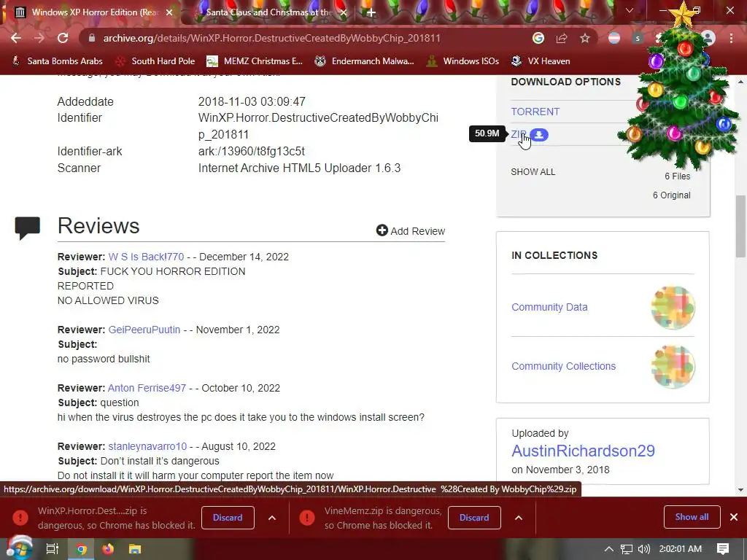This screenshot has height=560, width=747.
Task: Open Community Collections link
Action: (564, 366)
